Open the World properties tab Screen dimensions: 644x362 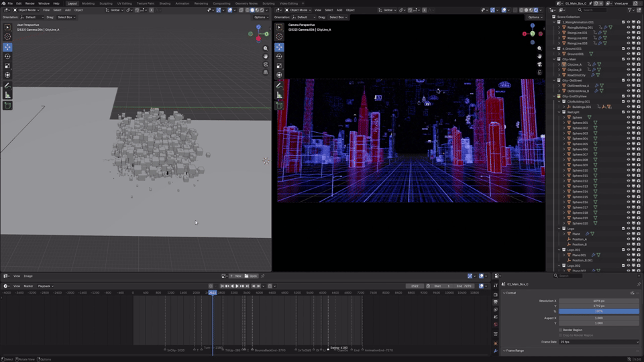(496, 324)
